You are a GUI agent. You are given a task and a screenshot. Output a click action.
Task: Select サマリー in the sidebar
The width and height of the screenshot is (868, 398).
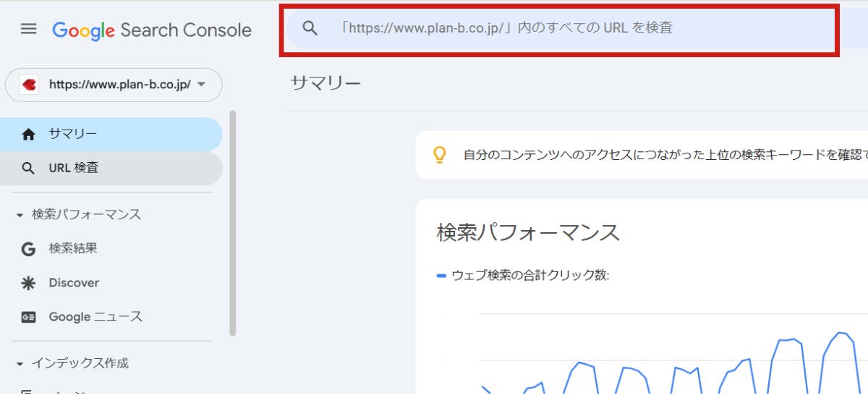111,134
